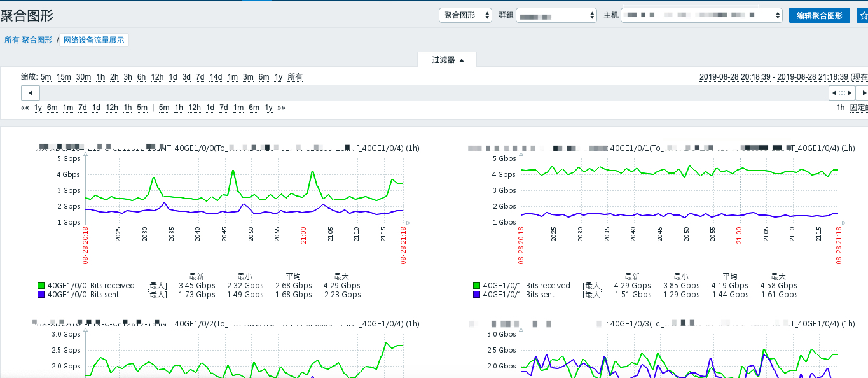
Task: Click the 编辑聚合图形 button
Action: 819,15
